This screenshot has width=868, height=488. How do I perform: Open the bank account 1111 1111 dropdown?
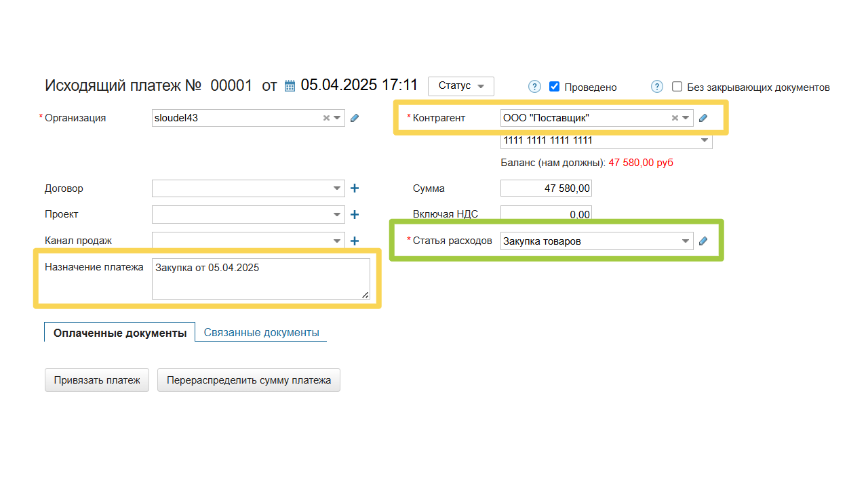705,141
